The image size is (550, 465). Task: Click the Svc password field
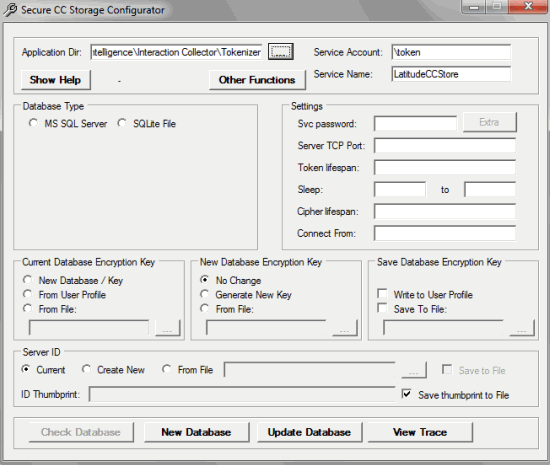[x=416, y=123]
